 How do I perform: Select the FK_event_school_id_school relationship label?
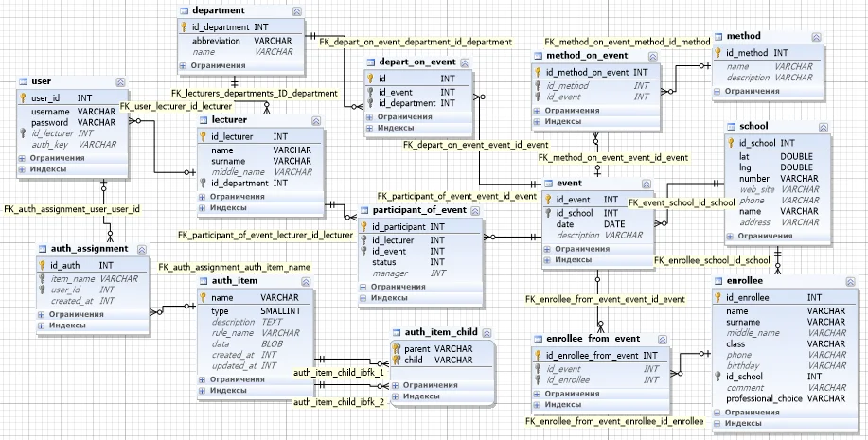click(682, 202)
